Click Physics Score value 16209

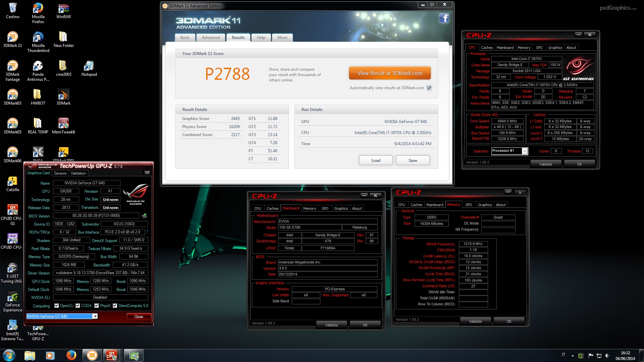(234, 127)
